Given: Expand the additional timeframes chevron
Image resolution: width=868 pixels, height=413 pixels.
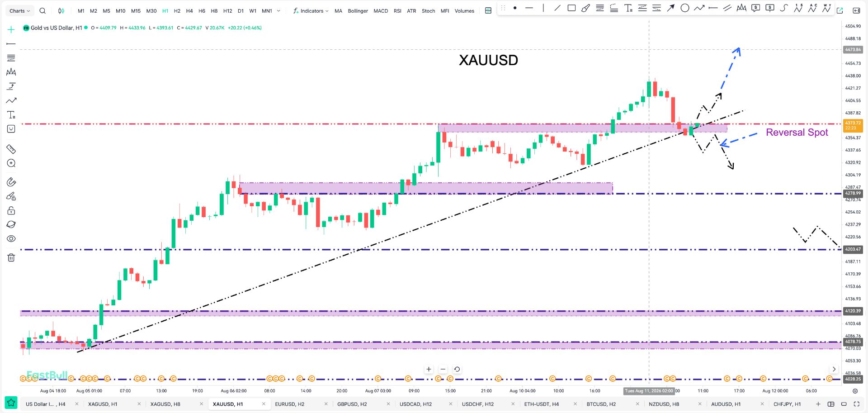Looking at the screenshot, I should click(x=278, y=11).
